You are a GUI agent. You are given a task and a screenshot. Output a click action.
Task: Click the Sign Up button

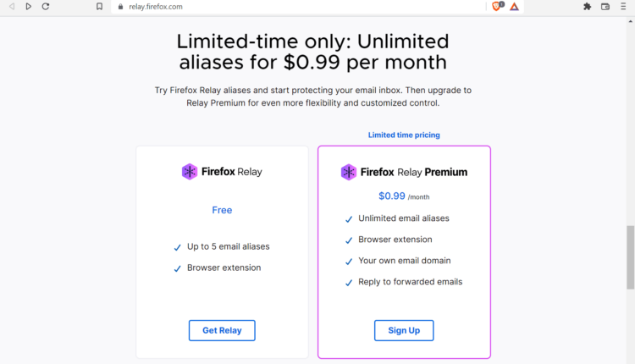[404, 330]
